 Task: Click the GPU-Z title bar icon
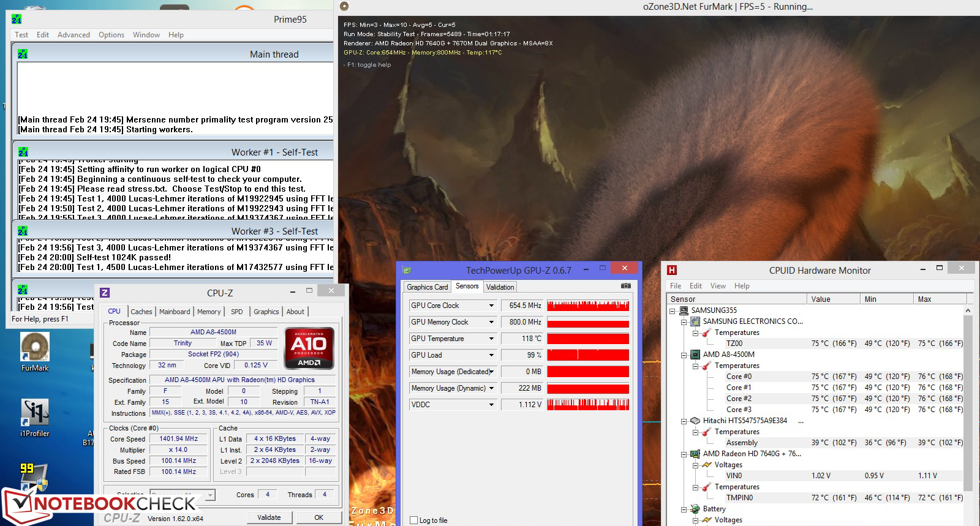406,270
